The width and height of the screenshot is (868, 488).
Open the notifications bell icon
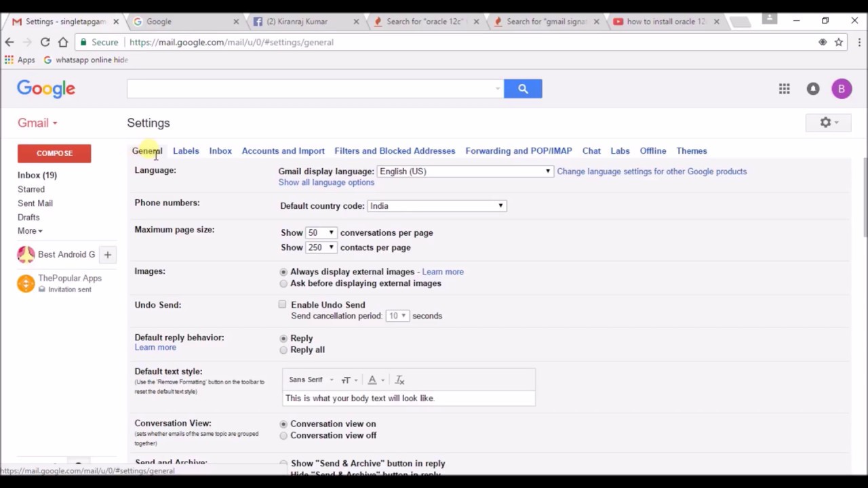(x=813, y=89)
